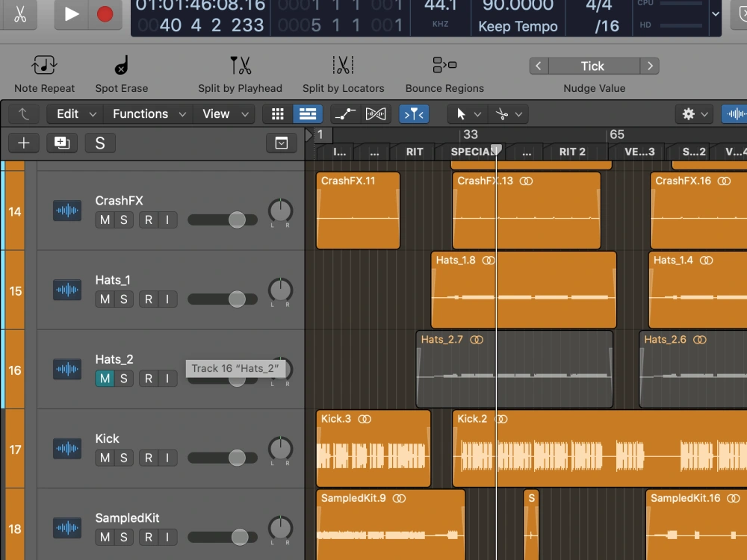Record-enable the CrashFX track
Image resolution: width=747 pixels, height=560 pixels.
pyautogui.click(x=149, y=220)
